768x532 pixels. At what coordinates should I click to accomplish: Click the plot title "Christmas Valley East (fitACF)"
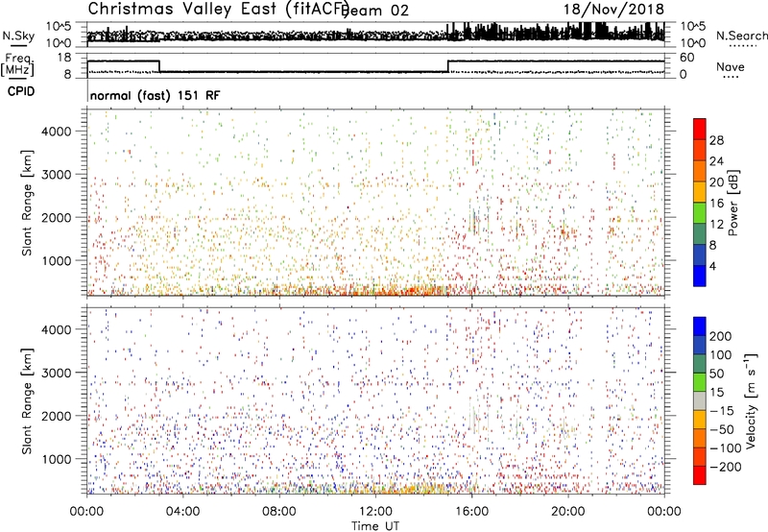tap(219, 9)
